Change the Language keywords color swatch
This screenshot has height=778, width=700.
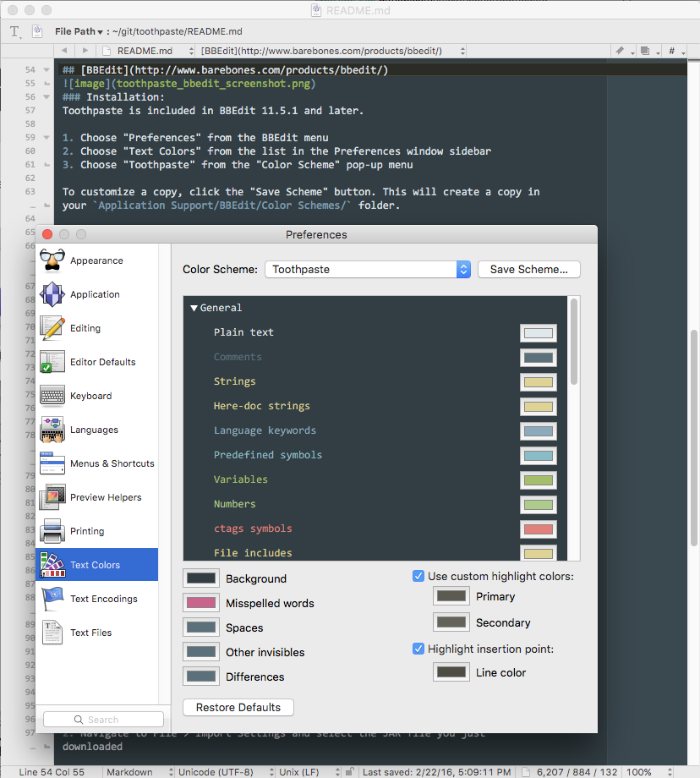[x=539, y=431]
